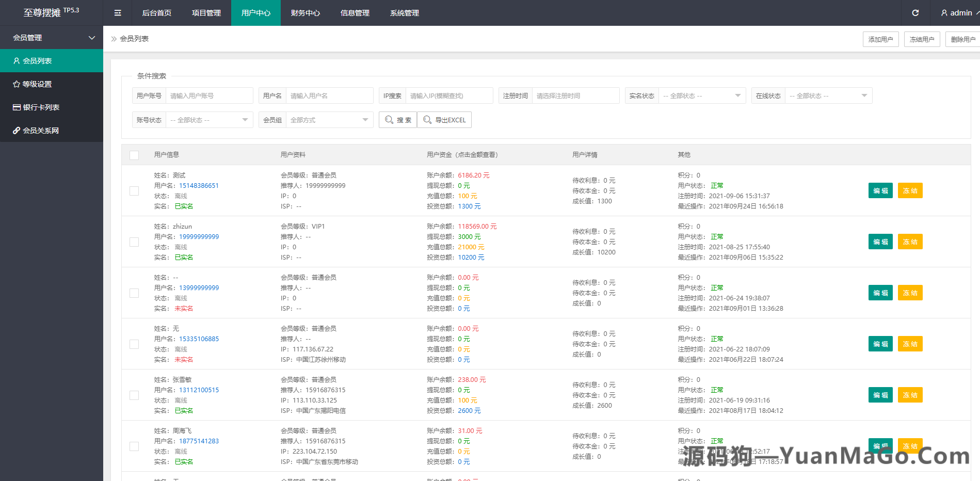980x481 pixels.
Task: Click the 导出EXCEL export button
Action: (x=444, y=120)
